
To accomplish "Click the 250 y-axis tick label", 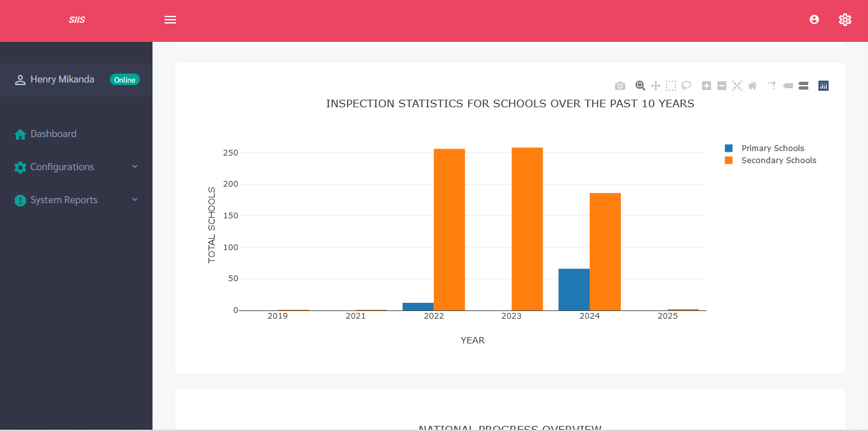I will coord(230,152).
